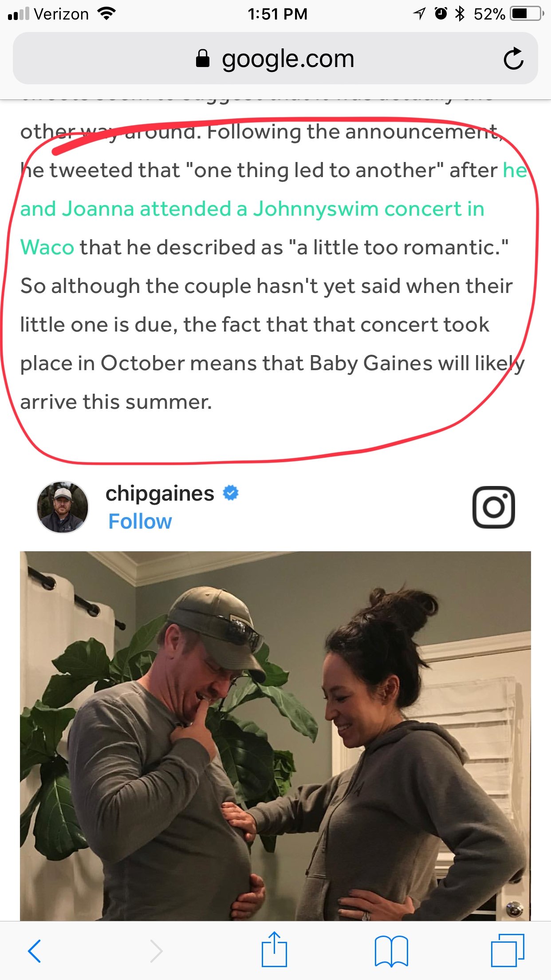Tap the Wi-Fi status icon
551x980 pixels.
coord(106,14)
